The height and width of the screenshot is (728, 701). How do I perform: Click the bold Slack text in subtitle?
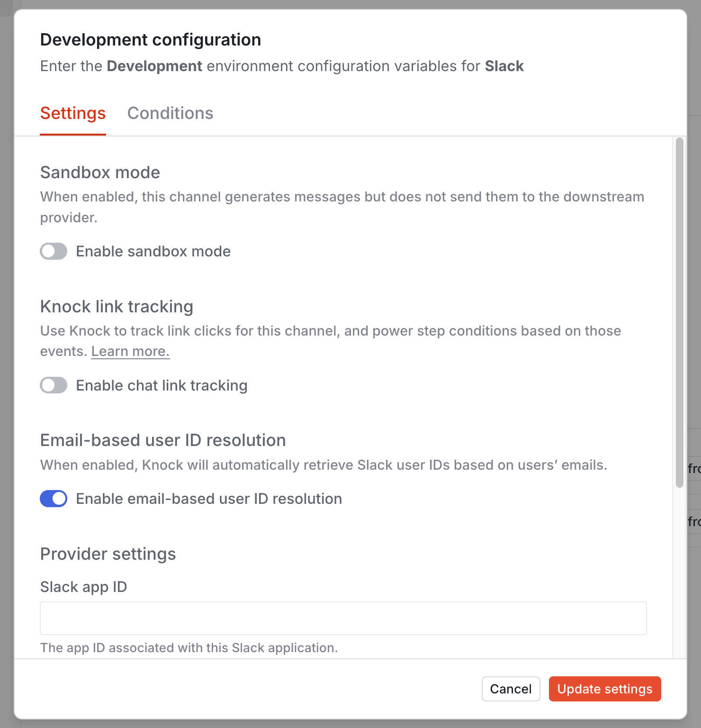coord(504,66)
